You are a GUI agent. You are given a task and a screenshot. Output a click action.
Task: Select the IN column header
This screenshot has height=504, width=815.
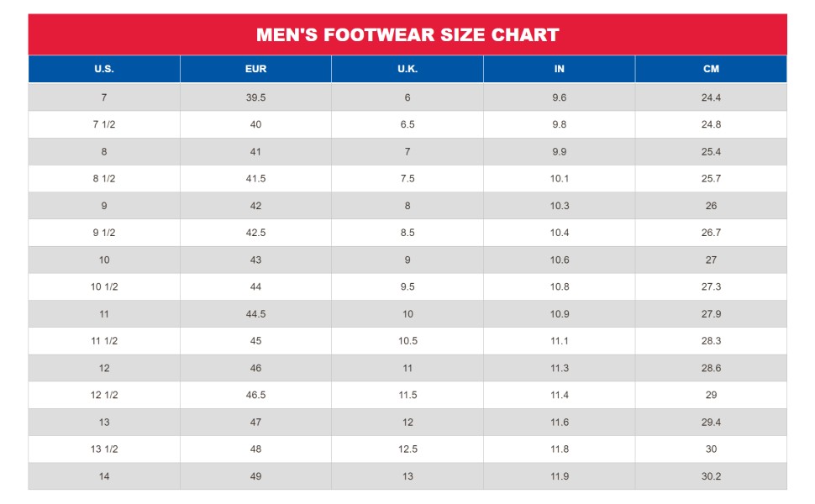click(x=560, y=69)
